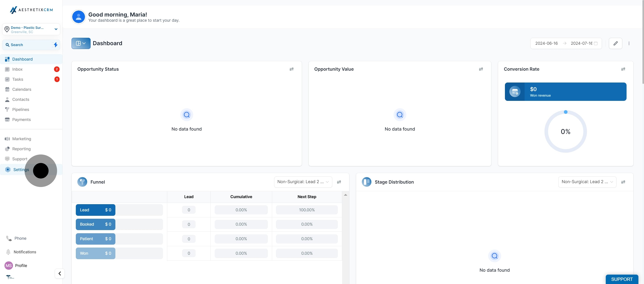
Task: Click the MS profile avatar
Action: pos(9,265)
